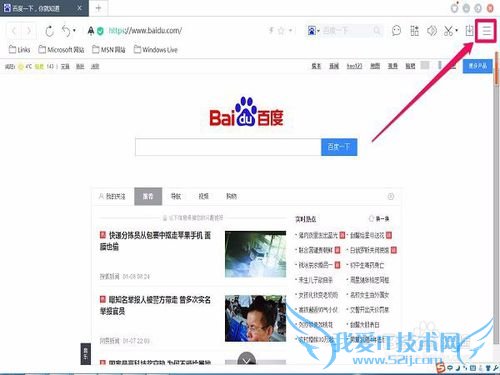Click the 地图 link in Baidu header
Image resolution: width=500 pixels, height=375 pixels.
point(375,66)
